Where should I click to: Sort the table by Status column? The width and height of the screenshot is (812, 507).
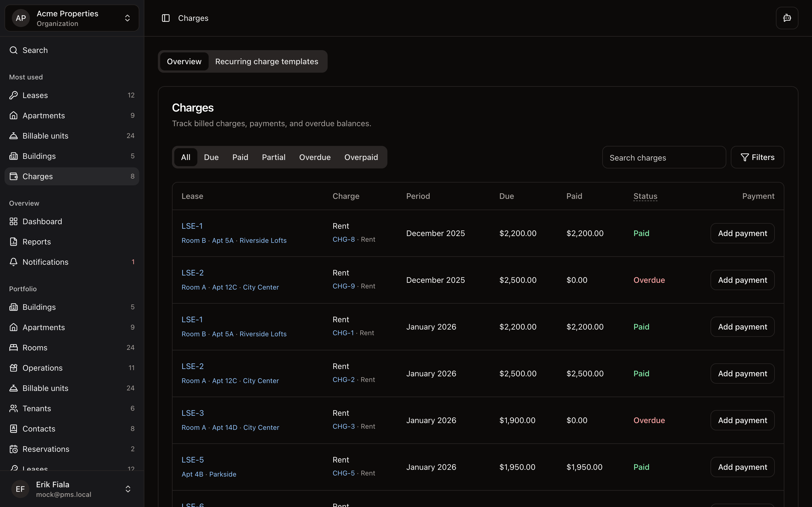click(x=644, y=196)
